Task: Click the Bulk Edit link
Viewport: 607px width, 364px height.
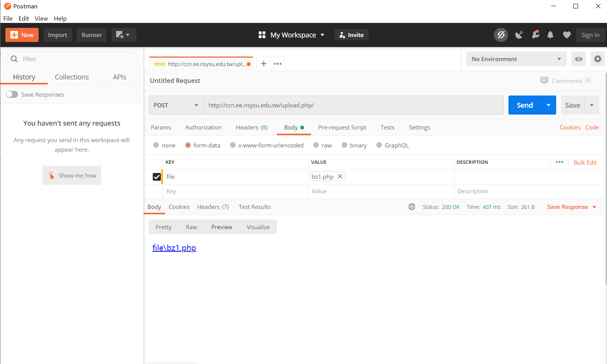Action: click(x=585, y=162)
